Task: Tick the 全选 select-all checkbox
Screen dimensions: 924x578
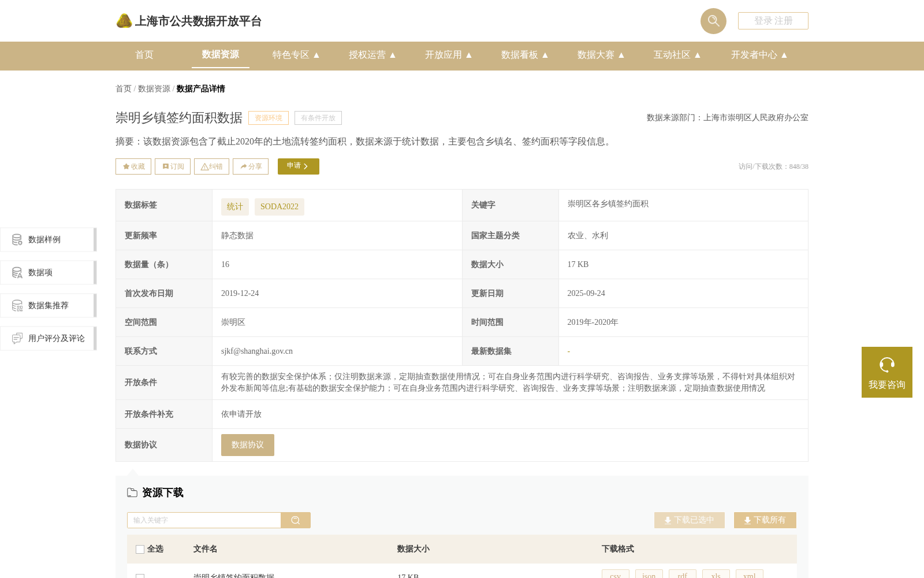Action: tap(140, 549)
